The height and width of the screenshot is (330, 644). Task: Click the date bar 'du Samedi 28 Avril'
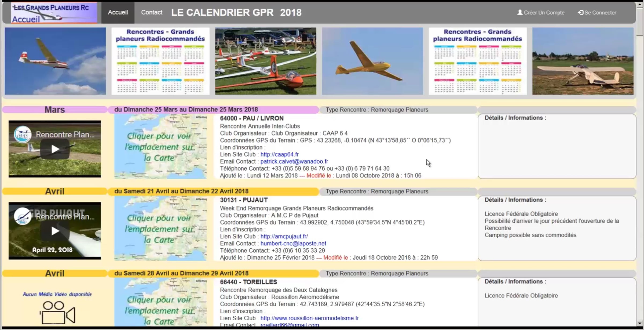click(x=213, y=273)
